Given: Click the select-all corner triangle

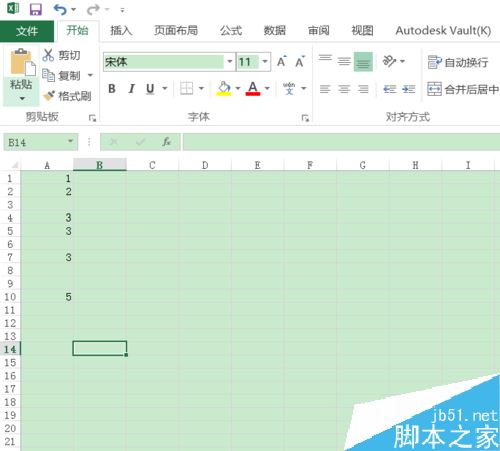Looking at the screenshot, I should [x=14, y=165].
